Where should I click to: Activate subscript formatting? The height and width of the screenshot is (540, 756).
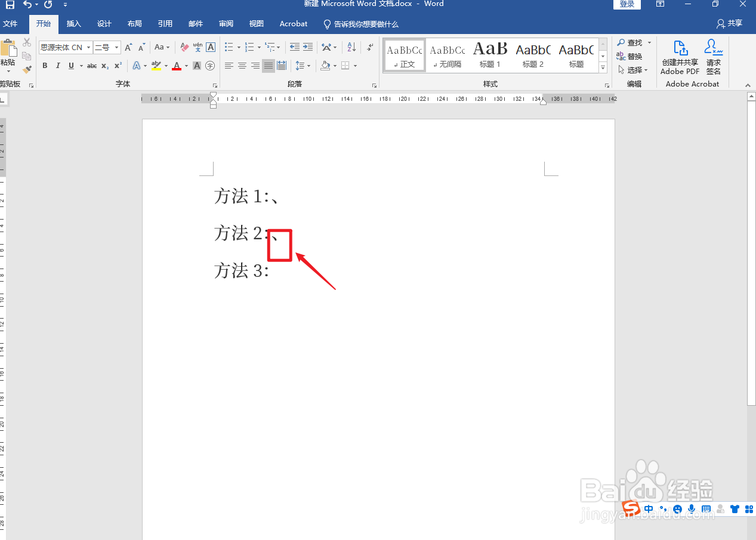[104, 66]
